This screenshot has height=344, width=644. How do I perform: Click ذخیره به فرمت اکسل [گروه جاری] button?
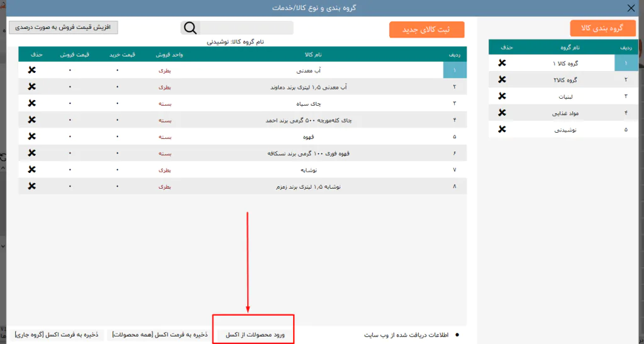[x=57, y=335]
